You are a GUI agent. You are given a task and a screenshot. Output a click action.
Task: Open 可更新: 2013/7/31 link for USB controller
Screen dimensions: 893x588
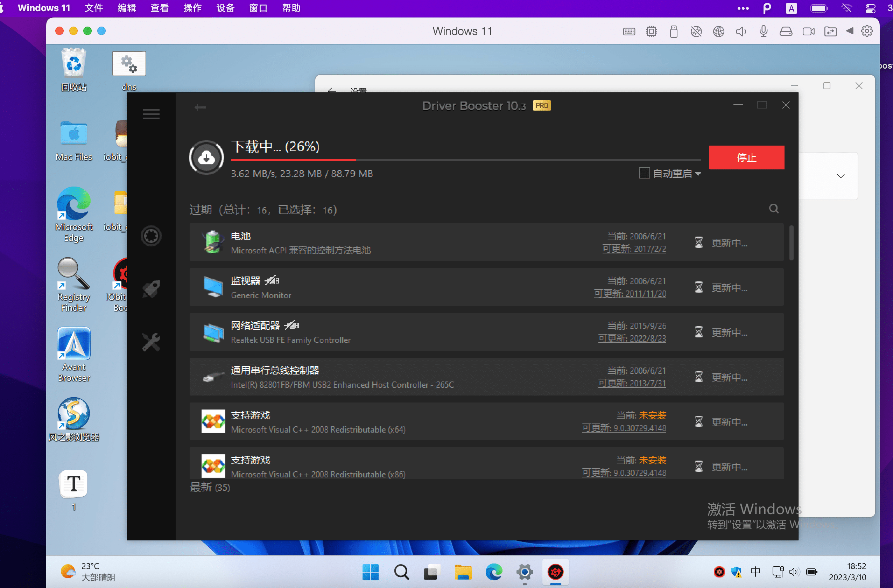coord(632,383)
